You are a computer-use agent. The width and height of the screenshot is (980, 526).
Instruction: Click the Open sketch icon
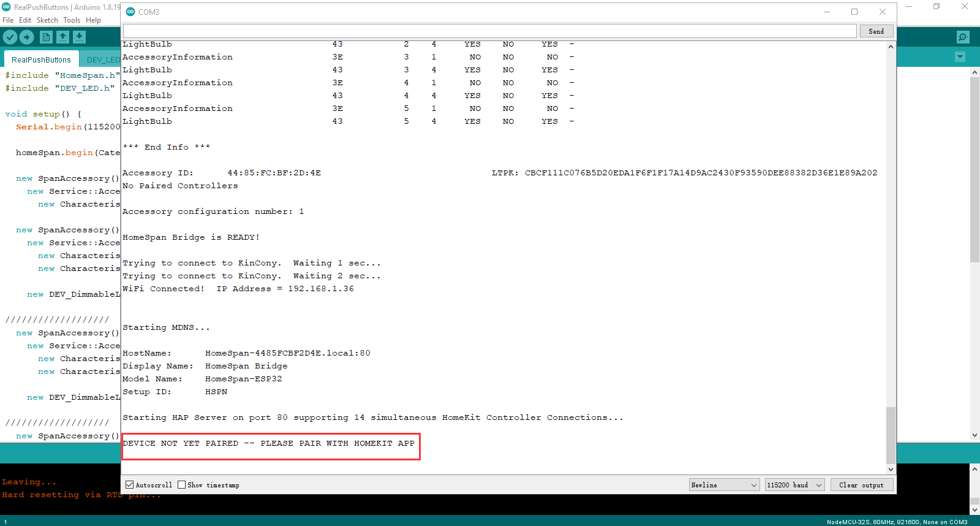click(x=62, y=37)
